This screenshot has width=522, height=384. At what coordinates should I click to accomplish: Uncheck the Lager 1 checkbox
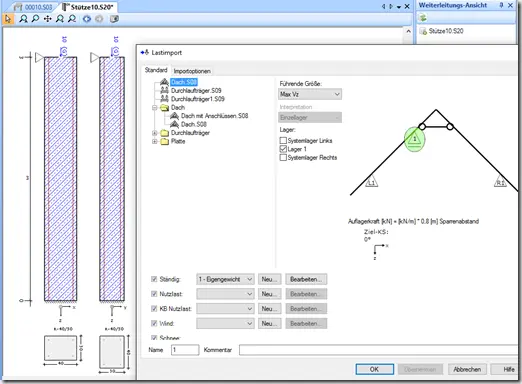[x=283, y=149]
